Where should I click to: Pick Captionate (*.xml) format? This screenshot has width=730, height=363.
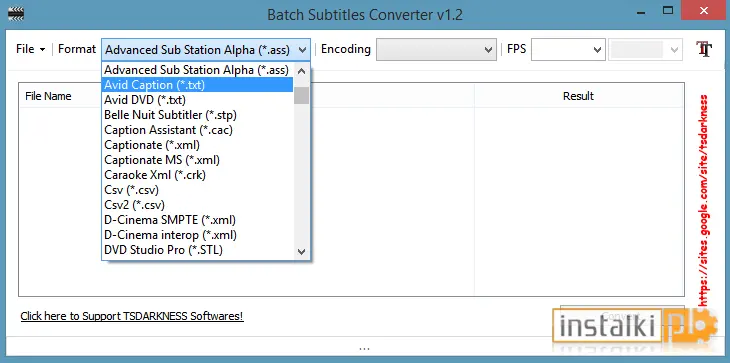click(x=197, y=145)
